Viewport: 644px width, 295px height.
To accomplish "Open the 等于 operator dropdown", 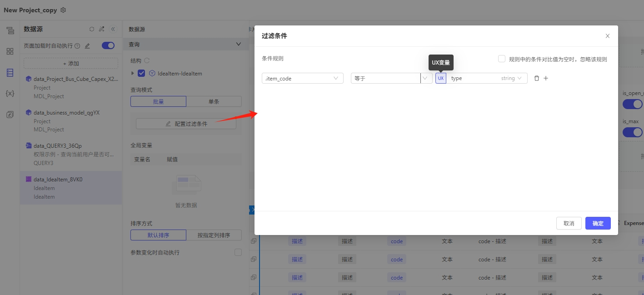I will point(392,78).
